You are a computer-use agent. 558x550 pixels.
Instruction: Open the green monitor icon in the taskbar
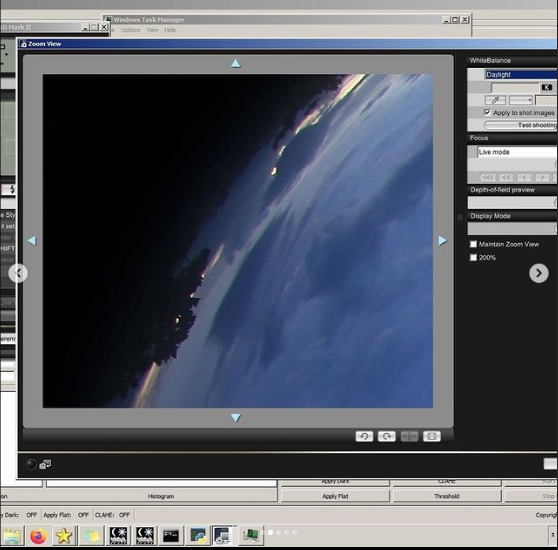coord(251,536)
